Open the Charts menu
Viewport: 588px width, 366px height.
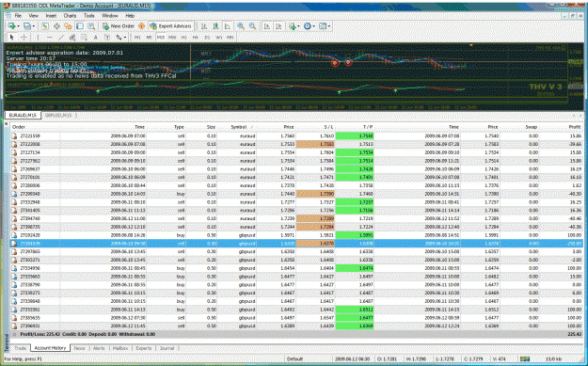[x=70, y=16]
